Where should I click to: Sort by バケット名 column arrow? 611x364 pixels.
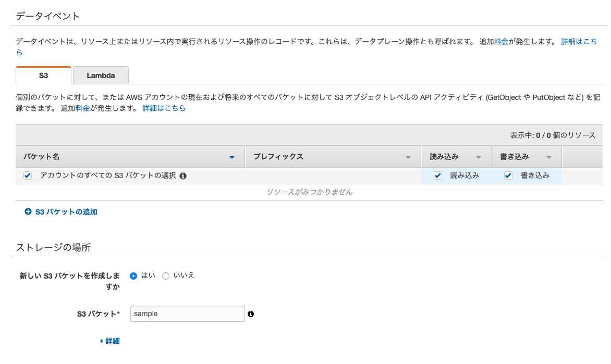pos(232,157)
